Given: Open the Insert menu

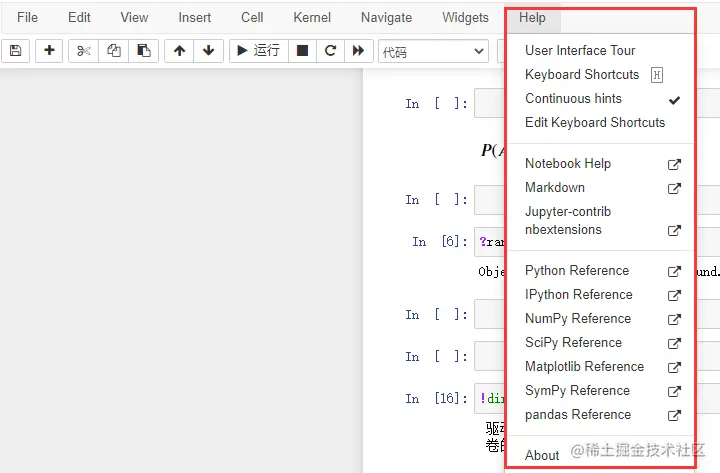Looking at the screenshot, I should tap(195, 17).
